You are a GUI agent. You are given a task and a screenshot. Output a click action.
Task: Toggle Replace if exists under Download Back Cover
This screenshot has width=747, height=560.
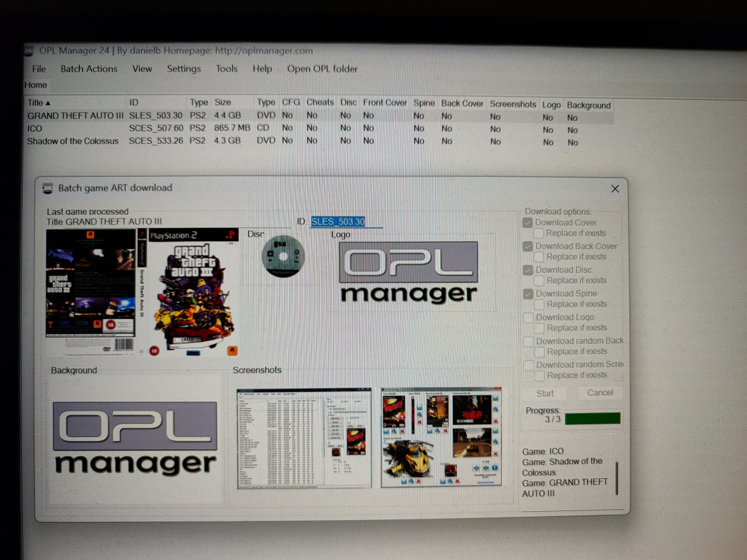(x=539, y=257)
